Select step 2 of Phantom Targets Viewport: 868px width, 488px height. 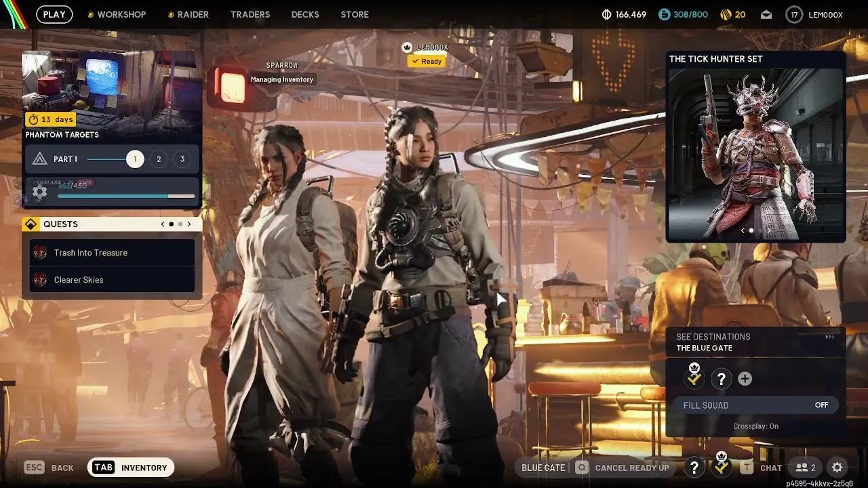(x=159, y=159)
